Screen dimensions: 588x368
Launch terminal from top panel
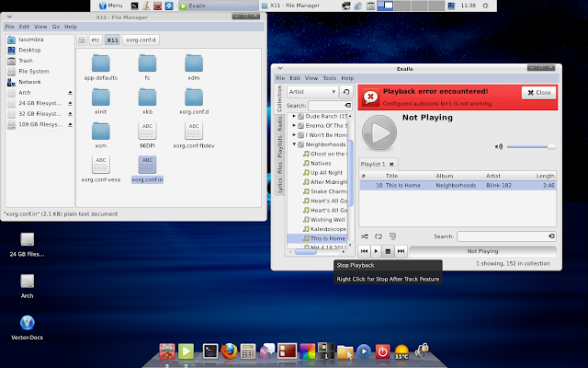coord(134,6)
